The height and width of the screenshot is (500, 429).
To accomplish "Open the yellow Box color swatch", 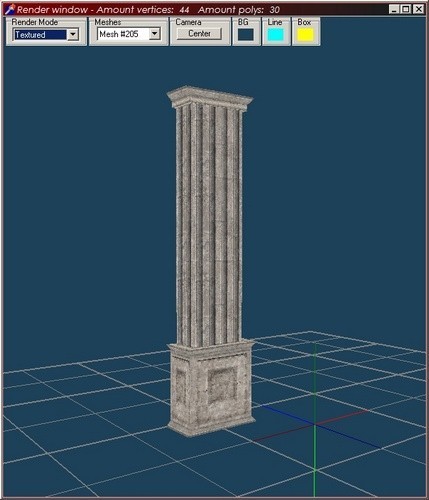I will coord(305,35).
